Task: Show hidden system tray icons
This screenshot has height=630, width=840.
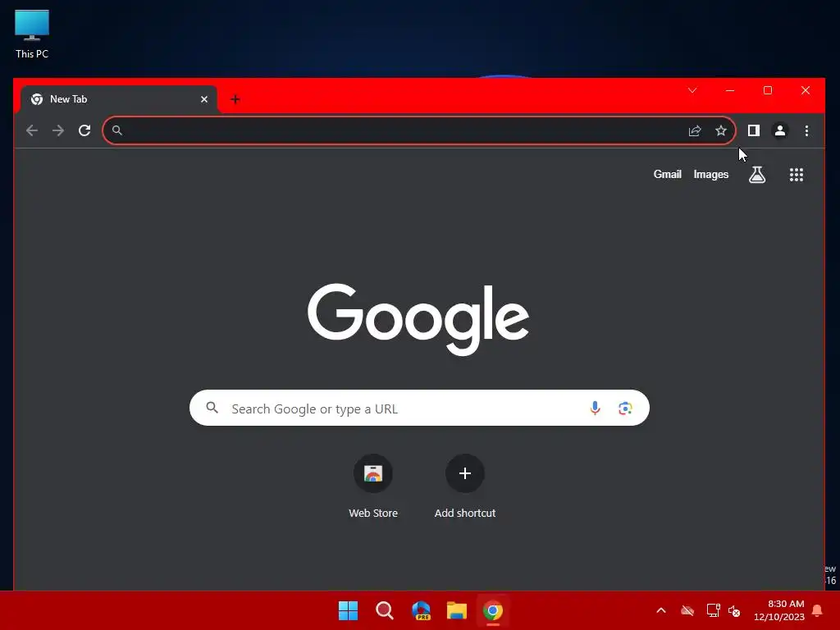Action: 661,610
